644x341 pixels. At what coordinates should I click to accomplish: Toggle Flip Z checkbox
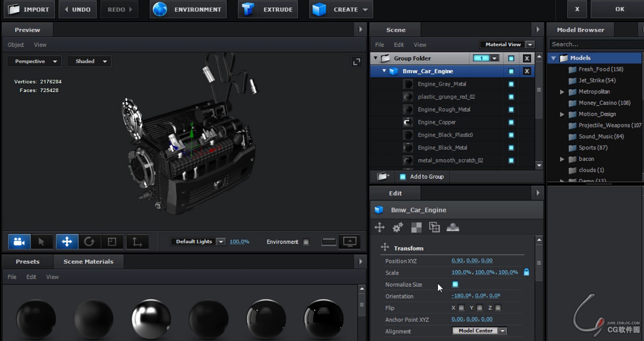coord(498,308)
